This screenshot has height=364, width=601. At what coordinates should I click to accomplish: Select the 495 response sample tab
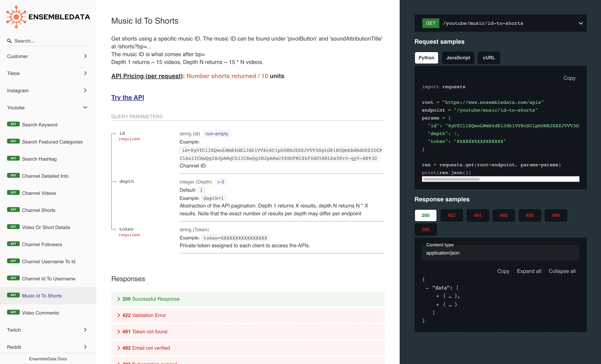(x=556, y=215)
